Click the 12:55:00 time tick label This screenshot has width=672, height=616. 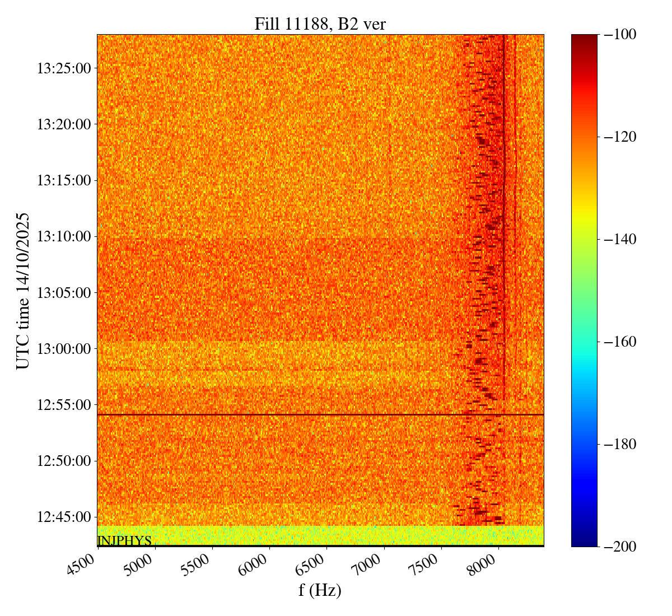point(64,404)
